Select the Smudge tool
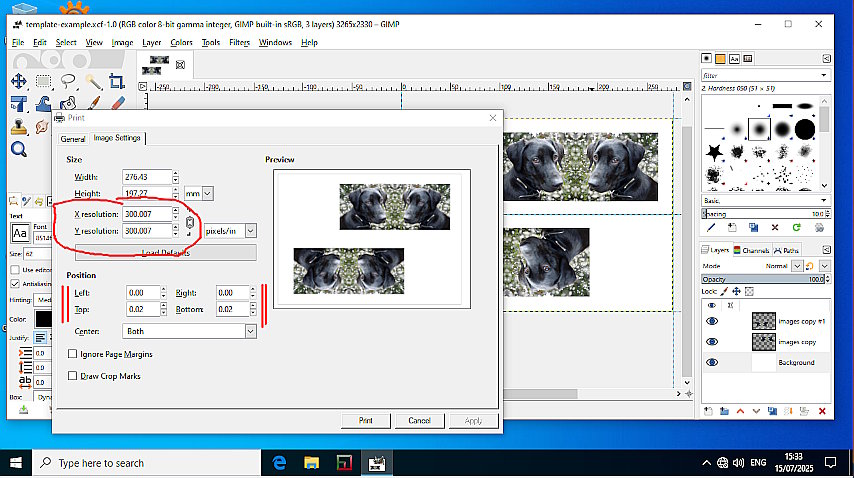Viewport: 854px width, 478px height. [42, 127]
